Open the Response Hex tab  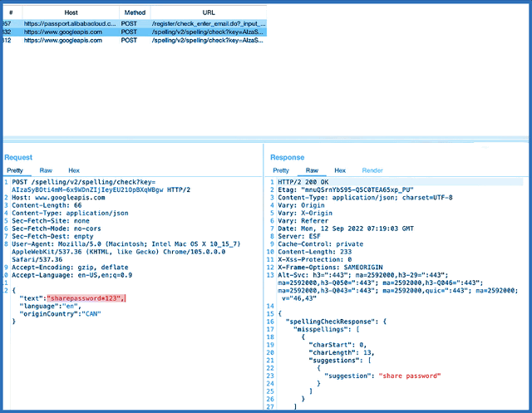click(x=340, y=170)
